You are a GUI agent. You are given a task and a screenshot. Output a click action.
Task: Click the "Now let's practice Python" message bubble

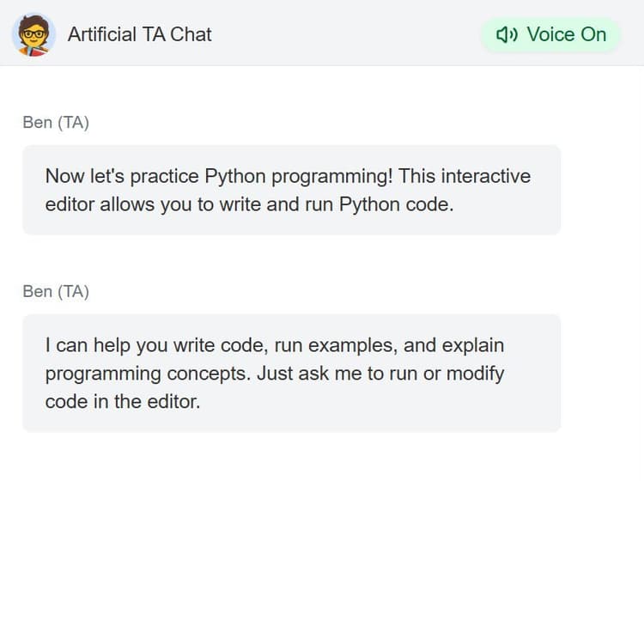[x=291, y=190]
